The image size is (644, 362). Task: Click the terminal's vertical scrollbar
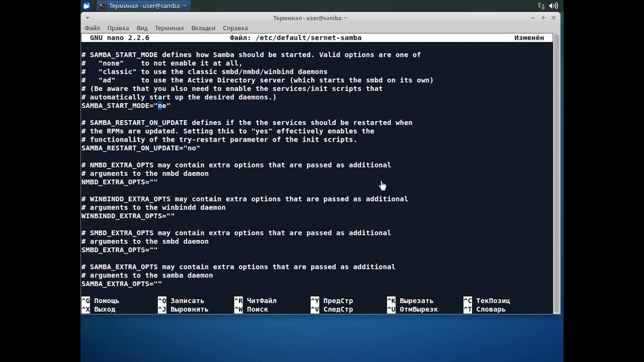(556, 174)
